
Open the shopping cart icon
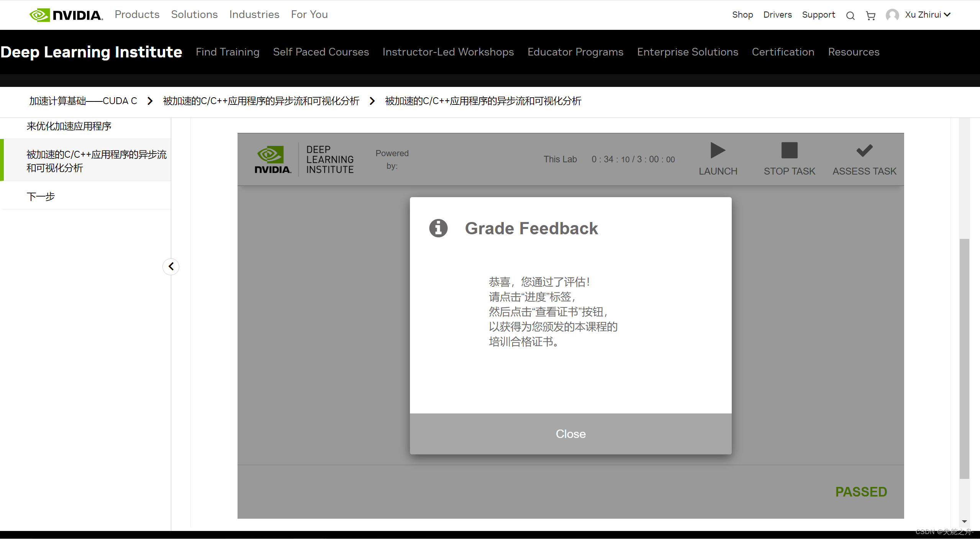870,16
